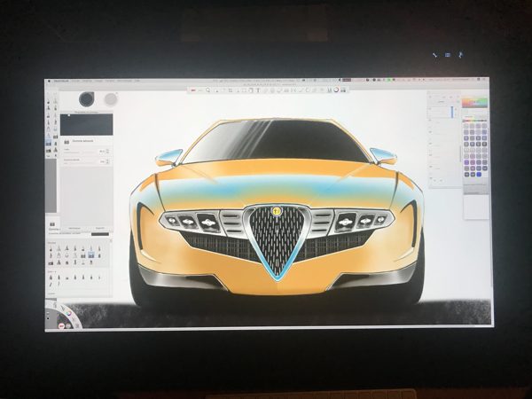Image resolution: width=532 pixels, height=399 pixels.
Task: Click the gray redo button on the lagoon
Action: (x=68, y=325)
